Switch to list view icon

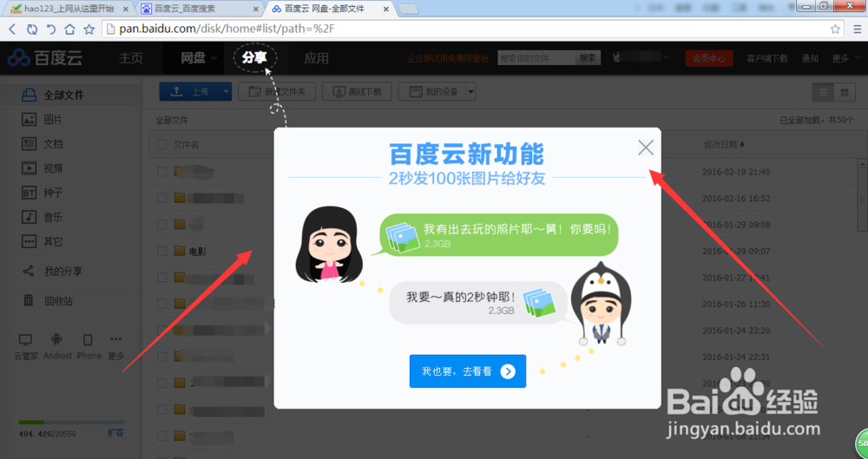pos(823,93)
